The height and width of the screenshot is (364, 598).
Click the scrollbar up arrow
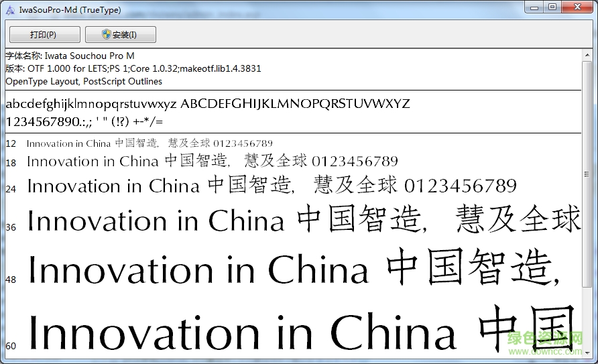click(x=587, y=55)
